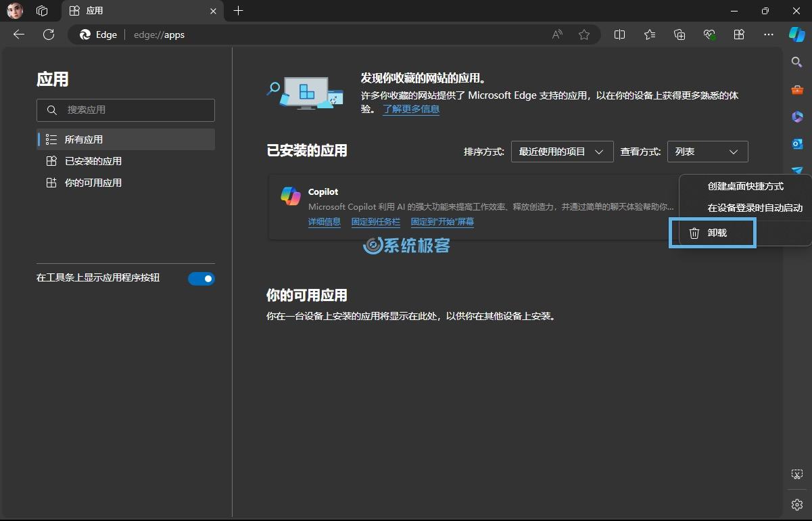Open the sidebar screenshot icon

coord(797,474)
